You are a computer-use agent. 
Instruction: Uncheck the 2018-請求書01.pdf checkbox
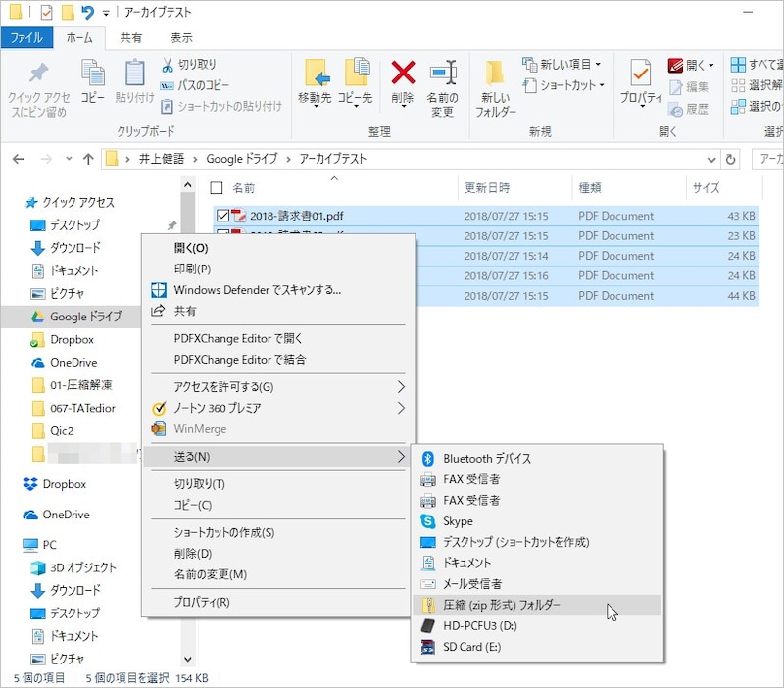tap(222, 216)
